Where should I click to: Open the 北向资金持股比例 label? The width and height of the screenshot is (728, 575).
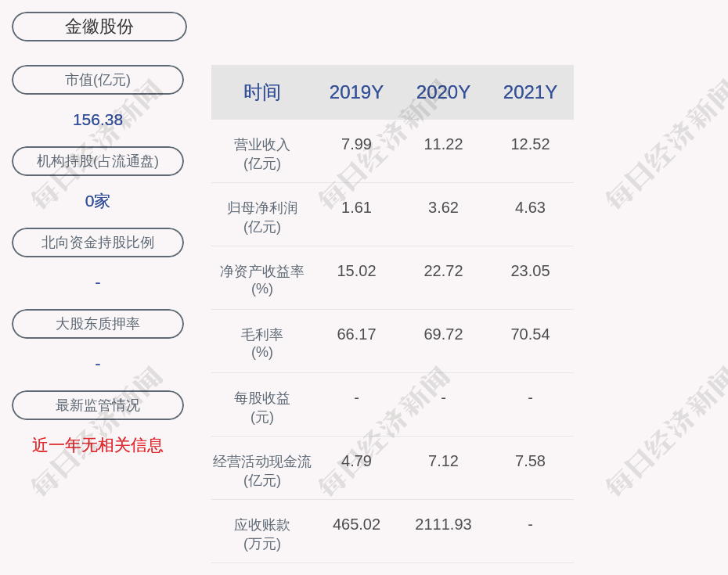98,243
